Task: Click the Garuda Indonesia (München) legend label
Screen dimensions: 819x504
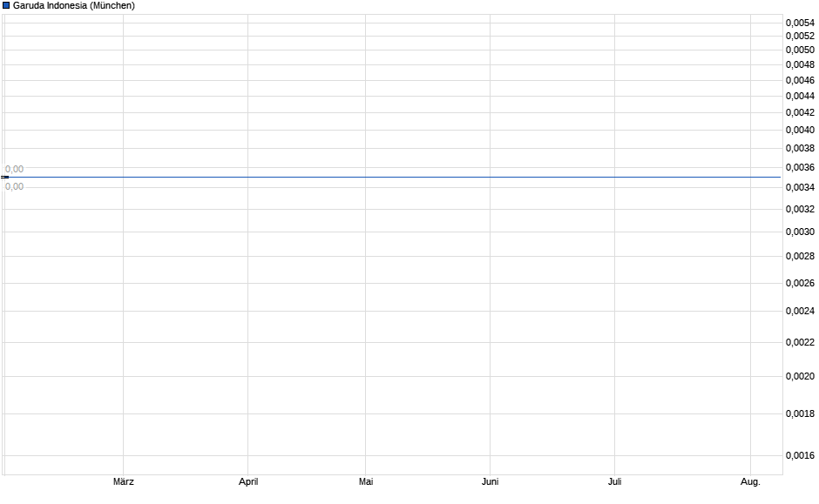Action: point(74,6)
